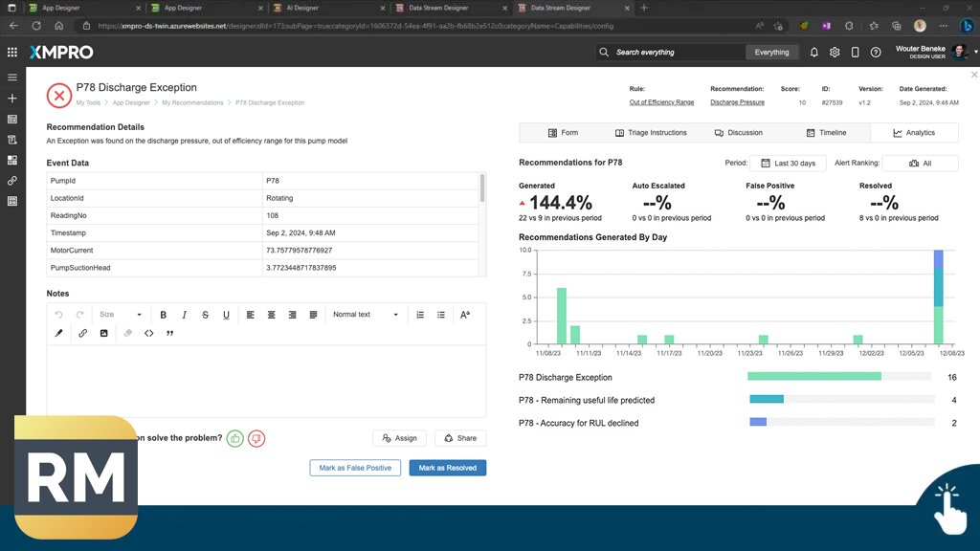The height and width of the screenshot is (551, 980).
Task: Click the help question mark icon
Action: click(x=876, y=53)
